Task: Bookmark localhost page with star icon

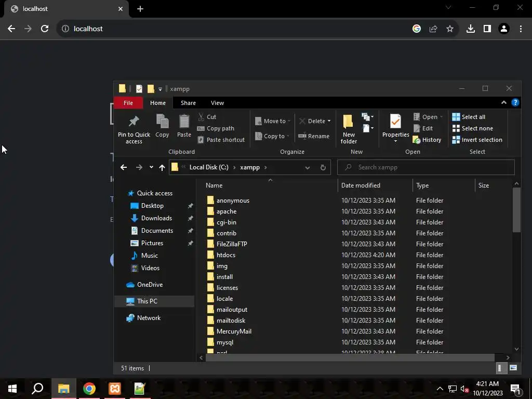Action: 450,29
